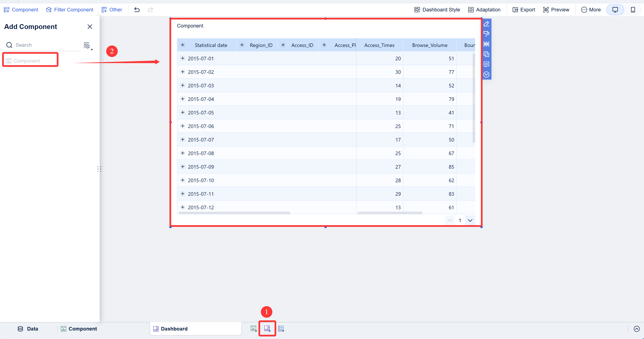
Task: Click the add document icon in bottom bar
Action: tap(281, 329)
